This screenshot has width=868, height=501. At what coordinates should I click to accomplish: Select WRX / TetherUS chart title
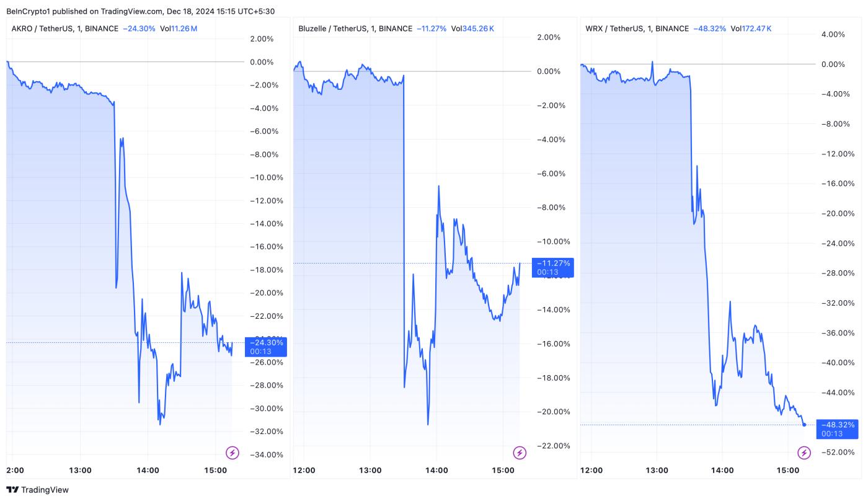coord(637,29)
